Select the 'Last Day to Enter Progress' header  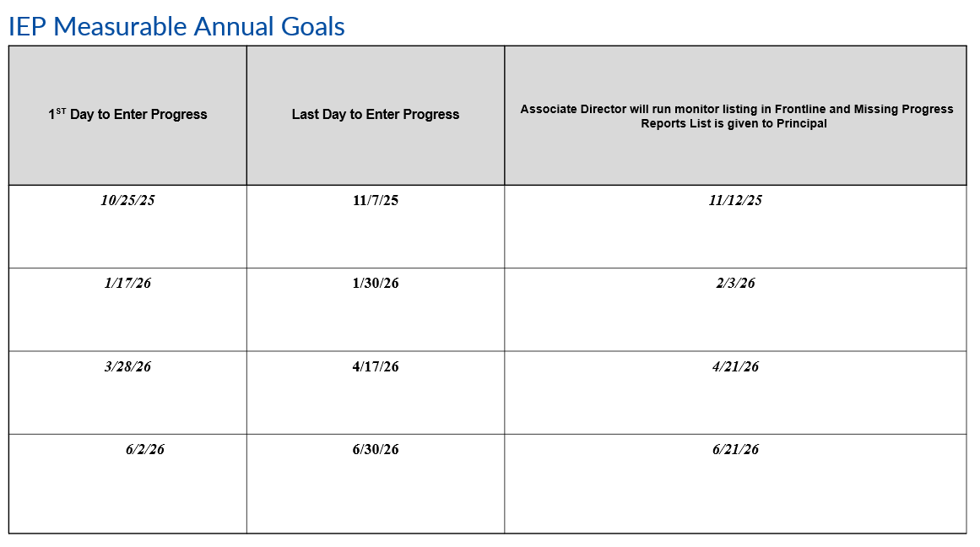point(376,114)
